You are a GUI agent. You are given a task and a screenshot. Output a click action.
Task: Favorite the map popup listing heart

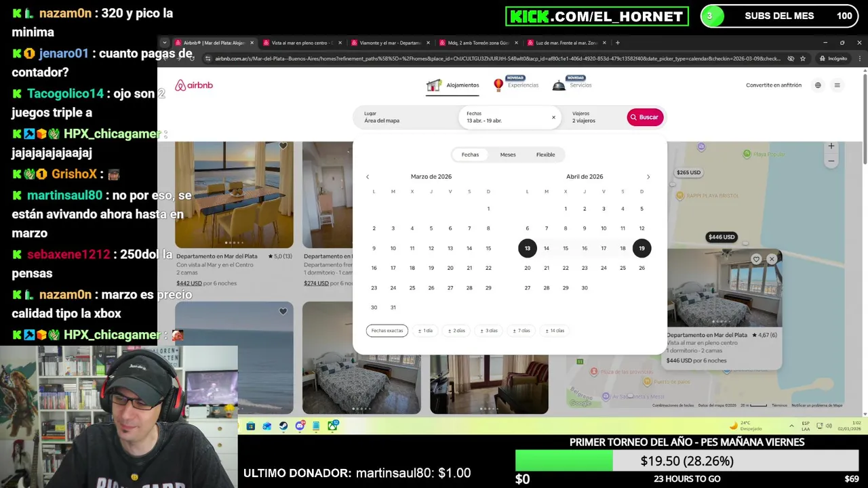coord(756,259)
